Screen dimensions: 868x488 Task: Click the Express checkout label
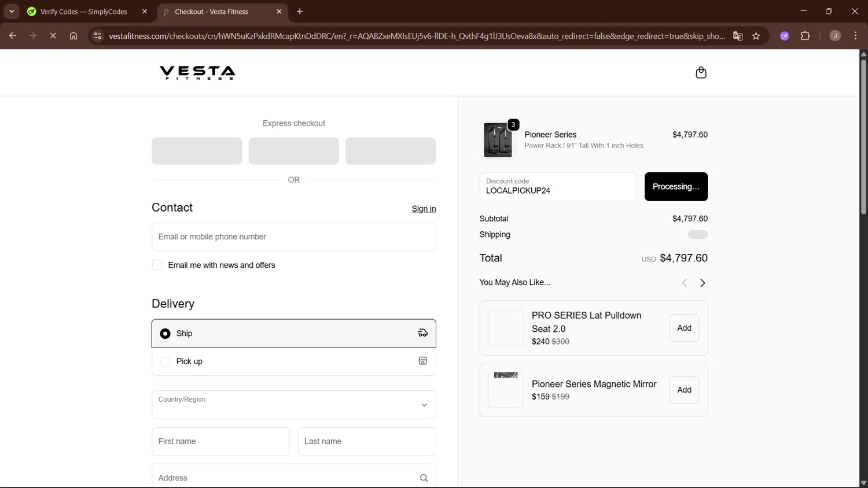294,123
